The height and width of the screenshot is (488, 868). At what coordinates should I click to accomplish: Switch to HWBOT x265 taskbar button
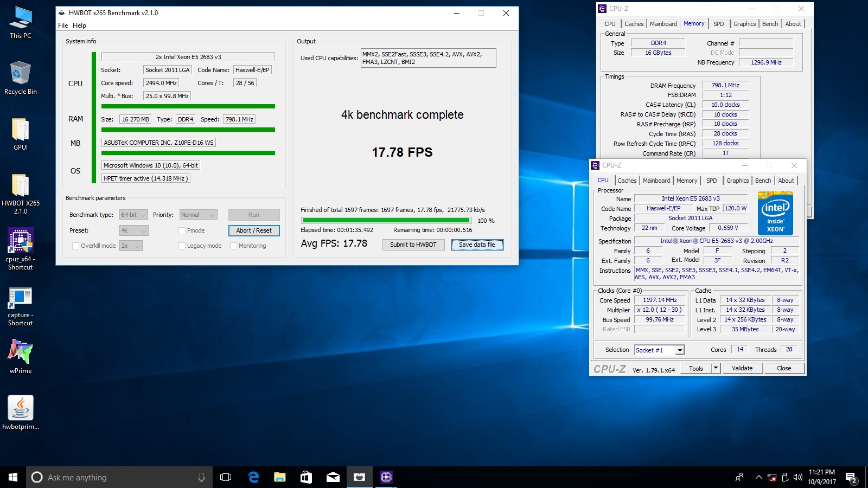359,477
